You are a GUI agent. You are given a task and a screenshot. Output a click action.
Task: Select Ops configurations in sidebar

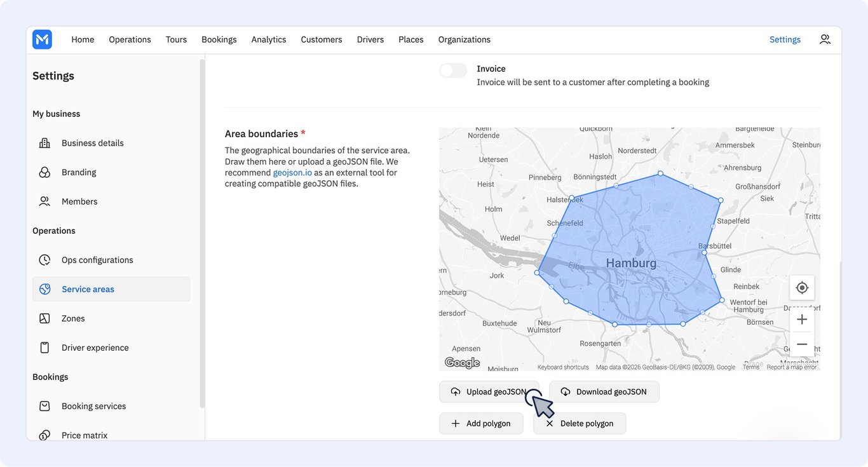(x=111, y=260)
